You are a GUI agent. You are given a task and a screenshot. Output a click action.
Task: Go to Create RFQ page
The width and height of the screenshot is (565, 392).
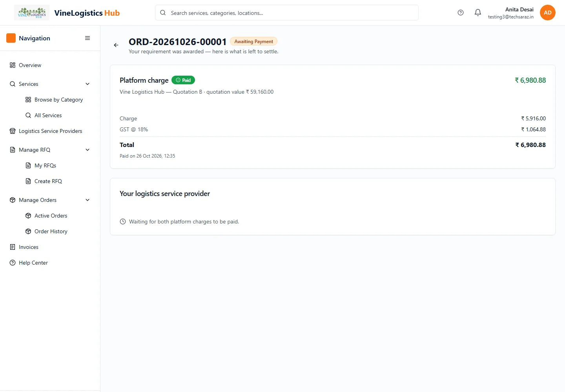pos(58,181)
